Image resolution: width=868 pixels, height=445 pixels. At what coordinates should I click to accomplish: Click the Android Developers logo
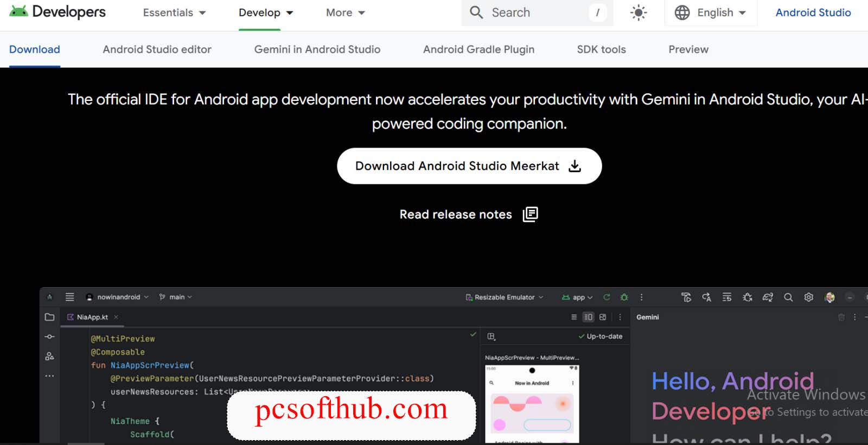(58, 11)
